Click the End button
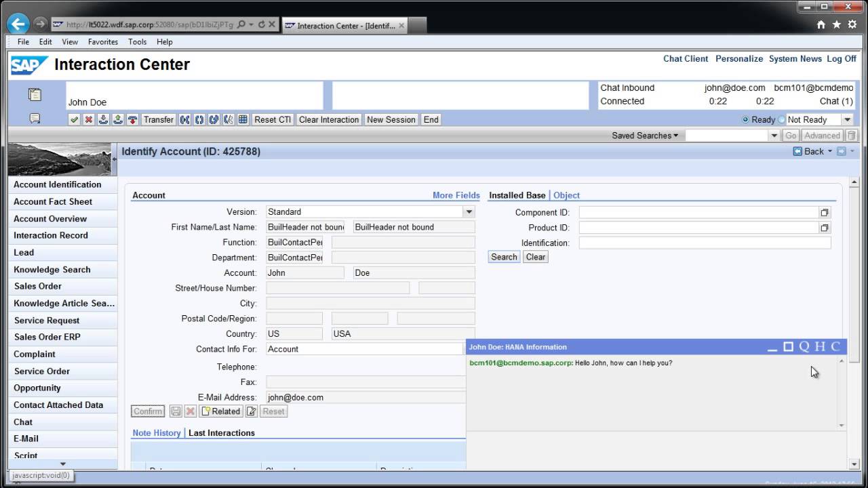This screenshot has height=488, width=868. tap(431, 119)
